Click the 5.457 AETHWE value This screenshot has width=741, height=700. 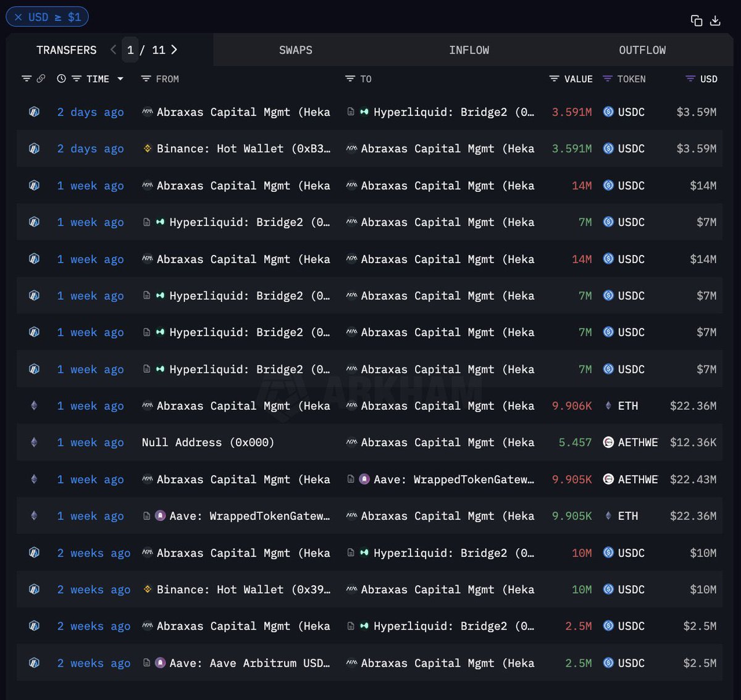point(576,443)
